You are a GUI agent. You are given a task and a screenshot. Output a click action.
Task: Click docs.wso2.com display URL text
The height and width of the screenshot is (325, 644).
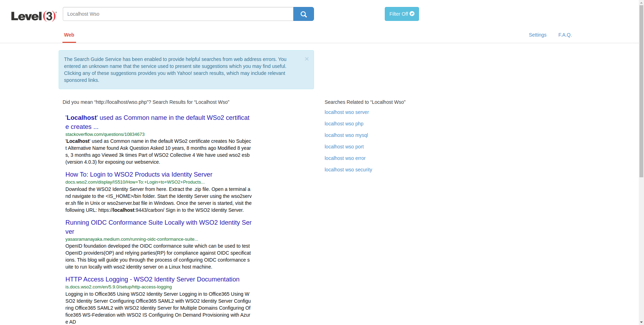pos(135,182)
